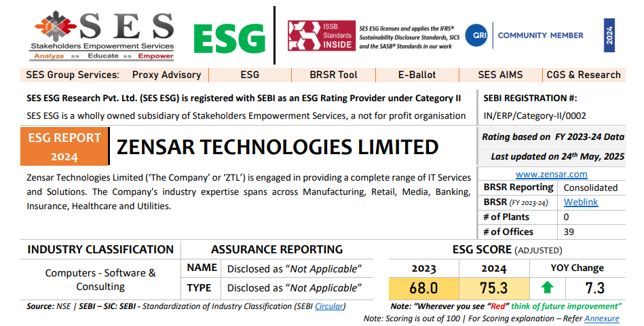Click the 'BRSR Reporting' row label
The image size is (644, 326).
tap(518, 187)
